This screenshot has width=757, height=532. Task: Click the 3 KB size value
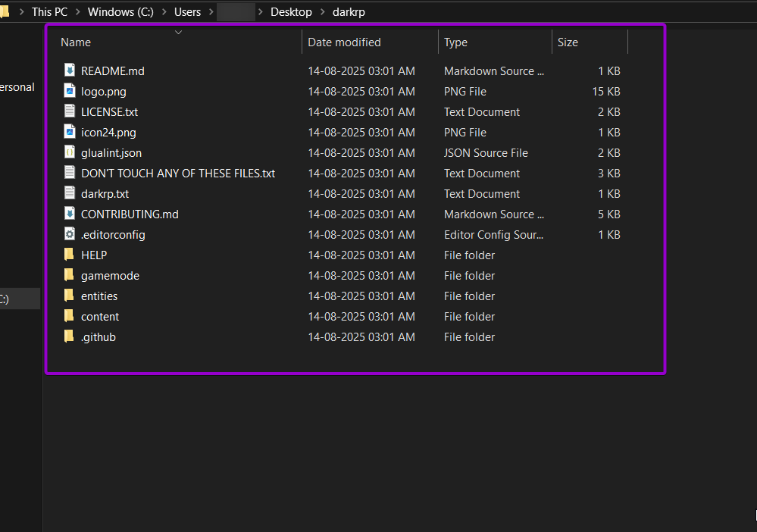tap(609, 174)
